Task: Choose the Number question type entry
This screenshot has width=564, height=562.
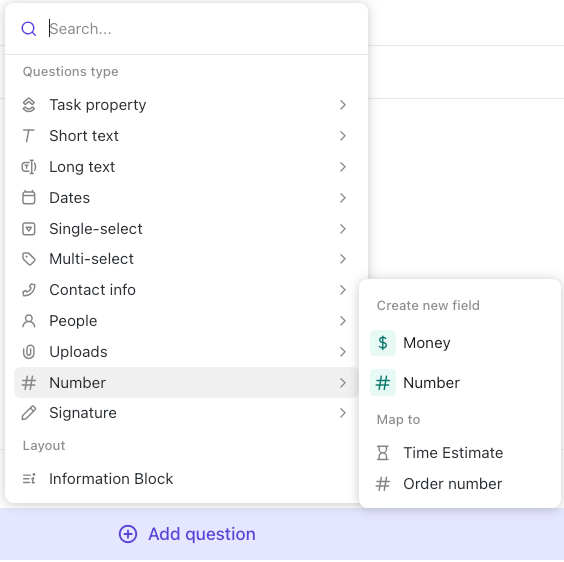Action: tap(186, 382)
